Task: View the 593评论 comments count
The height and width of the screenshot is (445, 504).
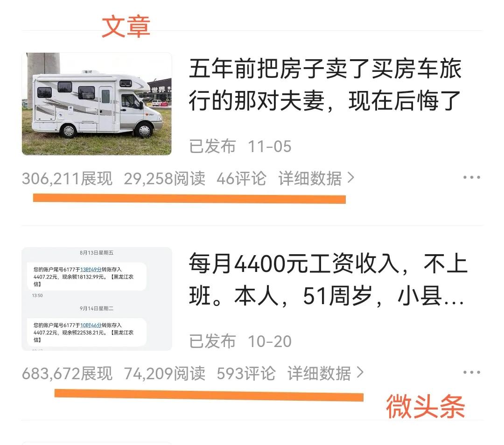Action: click(x=246, y=373)
